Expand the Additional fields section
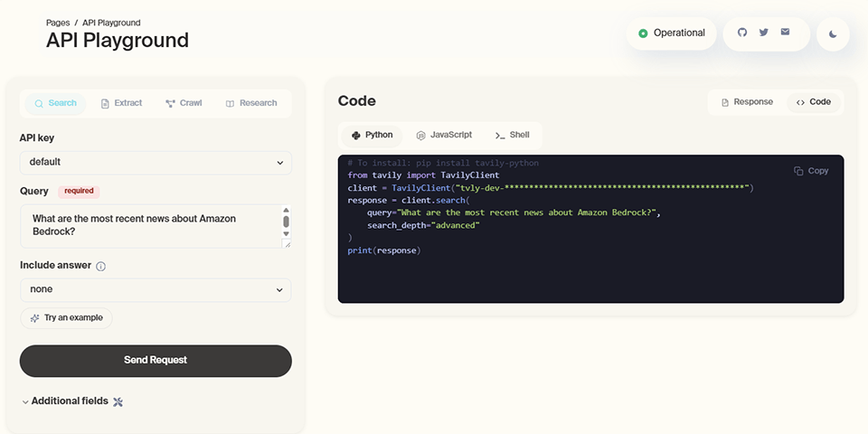Screen dimensions: 868x434 point(65,401)
